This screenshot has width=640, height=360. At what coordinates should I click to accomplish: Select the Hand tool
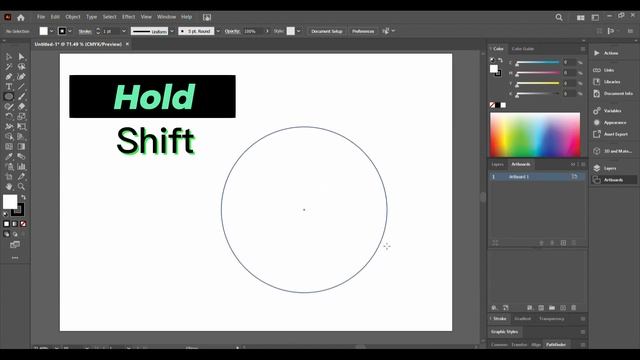click(x=9, y=187)
